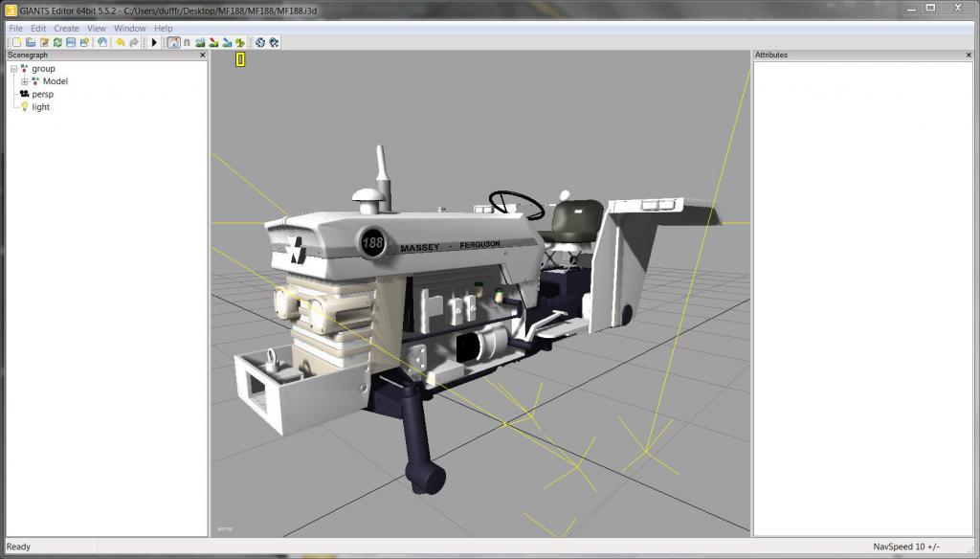Click the Scenegraph panel title
The image size is (980, 559).
click(x=28, y=55)
